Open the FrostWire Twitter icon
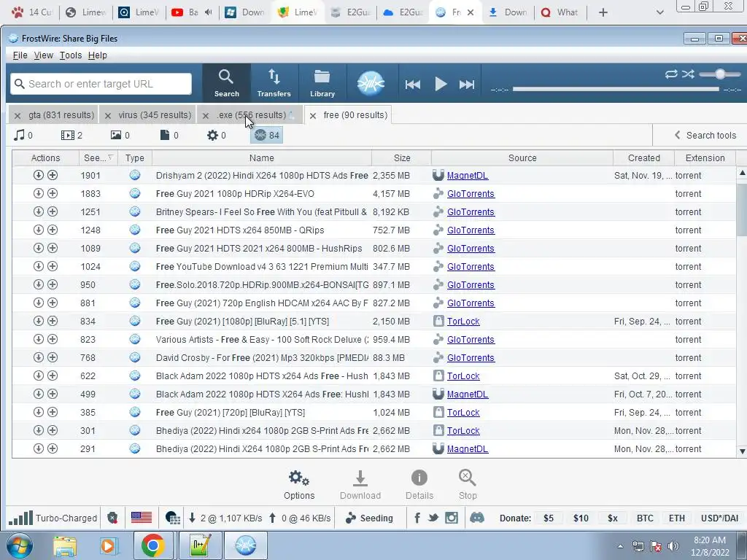 [433, 518]
